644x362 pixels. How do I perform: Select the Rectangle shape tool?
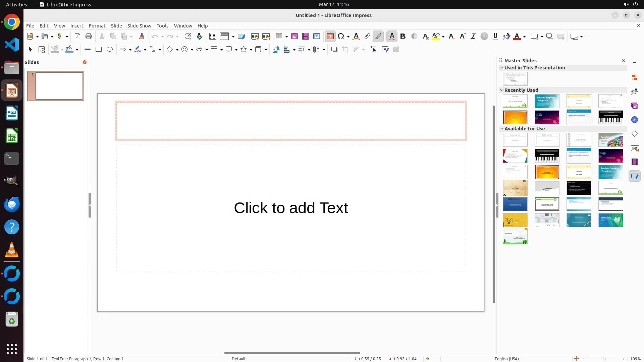(x=99, y=50)
